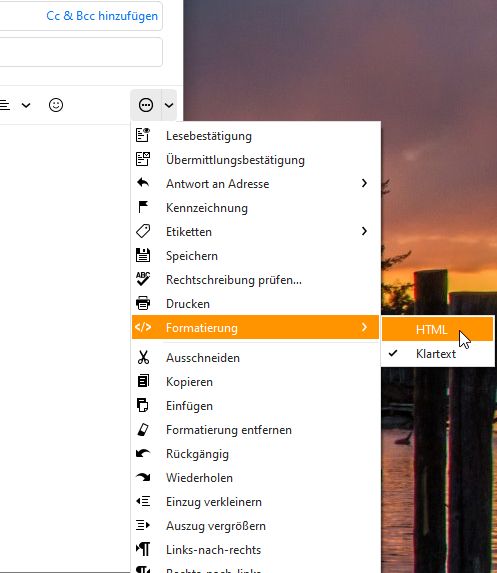
Task: Click the Lesebestätigung read receipt icon
Action: click(143, 135)
